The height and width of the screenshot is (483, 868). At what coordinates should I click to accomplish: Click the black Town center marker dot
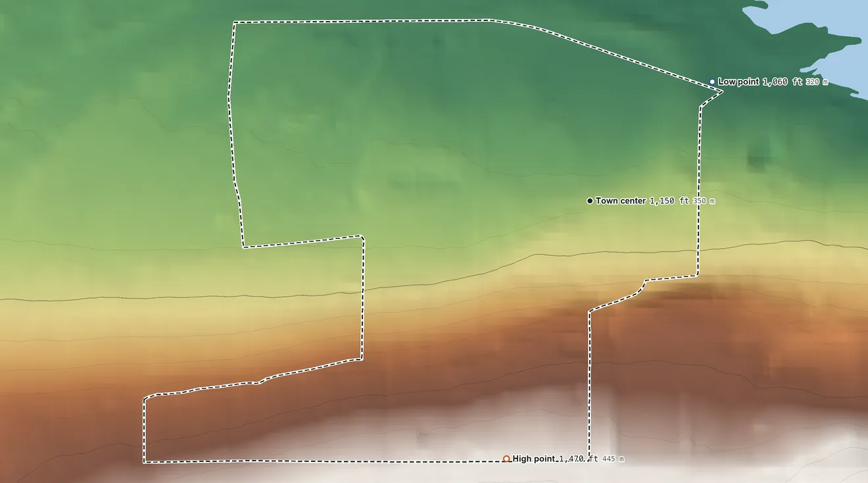point(590,201)
